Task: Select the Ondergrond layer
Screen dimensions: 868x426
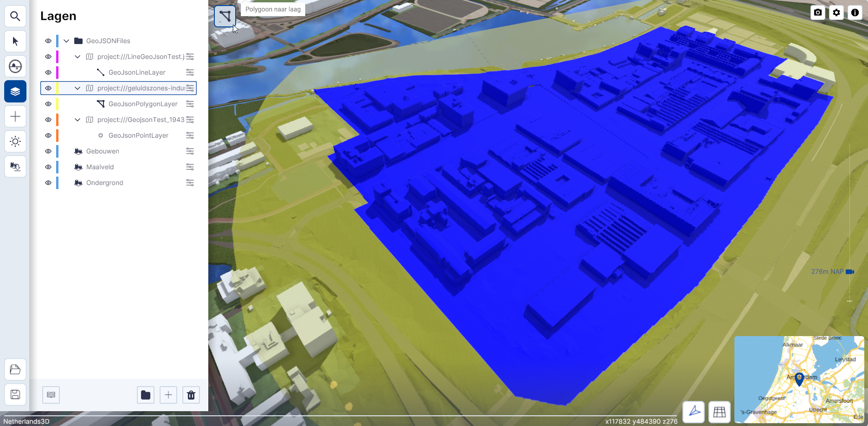Action: coord(105,183)
